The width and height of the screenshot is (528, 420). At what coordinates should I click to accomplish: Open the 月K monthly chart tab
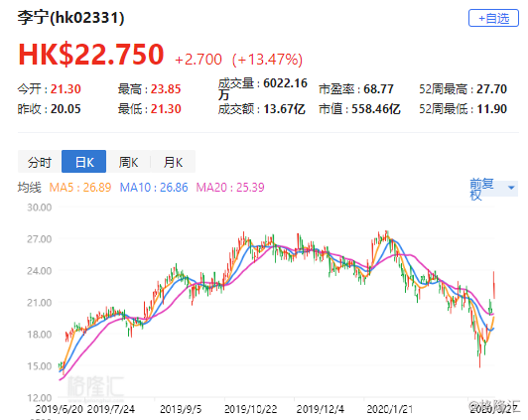pyautogui.click(x=173, y=162)
